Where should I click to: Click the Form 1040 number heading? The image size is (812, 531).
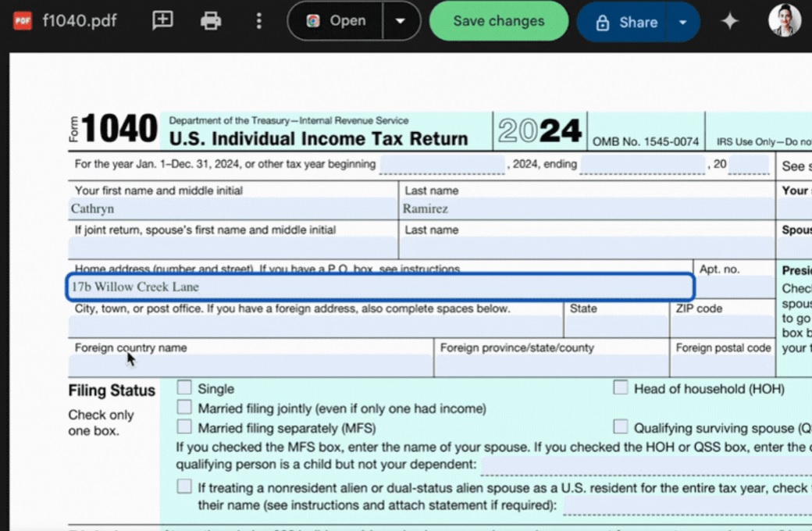[119, 128]
